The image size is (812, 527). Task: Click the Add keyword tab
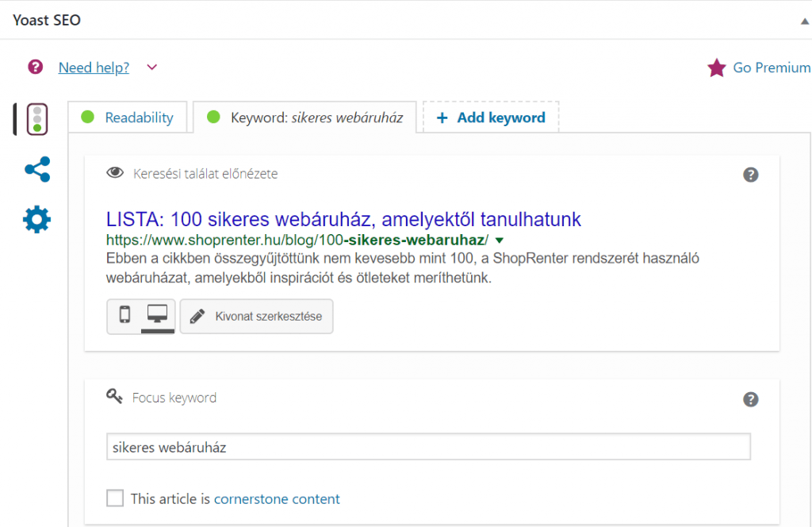coord(491,117)
